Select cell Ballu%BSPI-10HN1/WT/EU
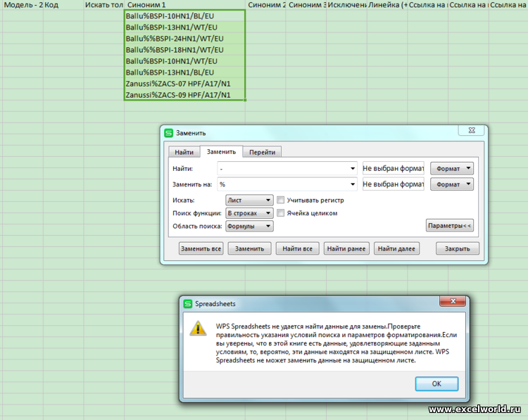Viewport: 528px width, 420px height. [184, 61]
